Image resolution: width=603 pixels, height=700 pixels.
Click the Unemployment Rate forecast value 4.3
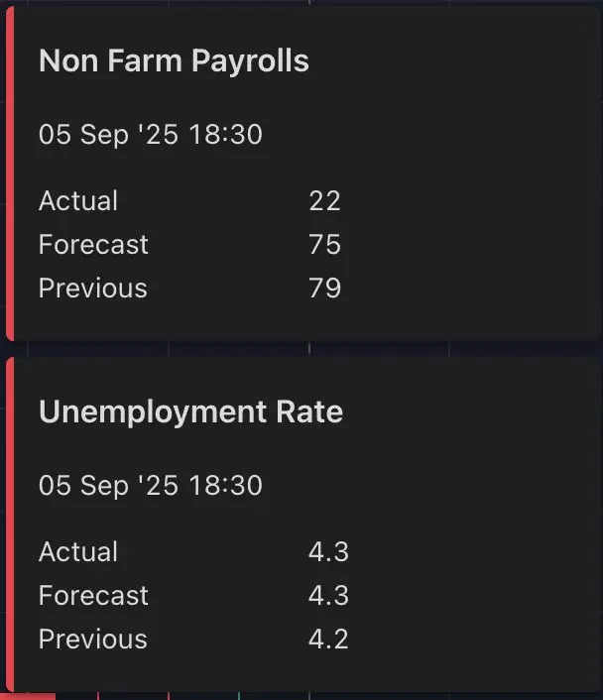[x=328, y=596]
